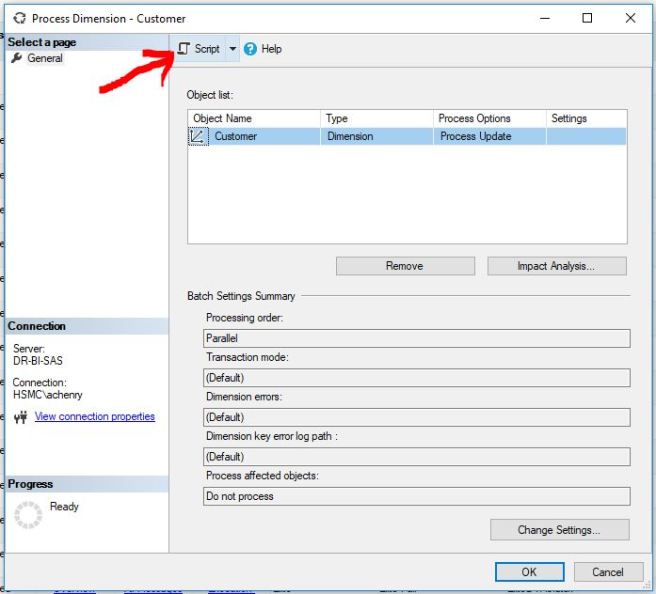Click the Change Settings button

pos(559,530)
